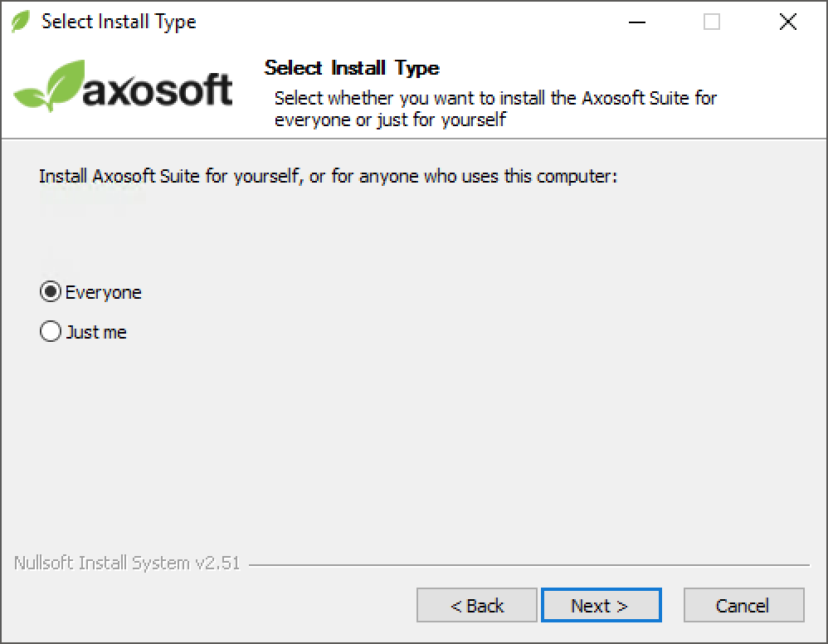Return to the previous installer page
This screenshot has height=644, width=828.
[x=476, y=605]
